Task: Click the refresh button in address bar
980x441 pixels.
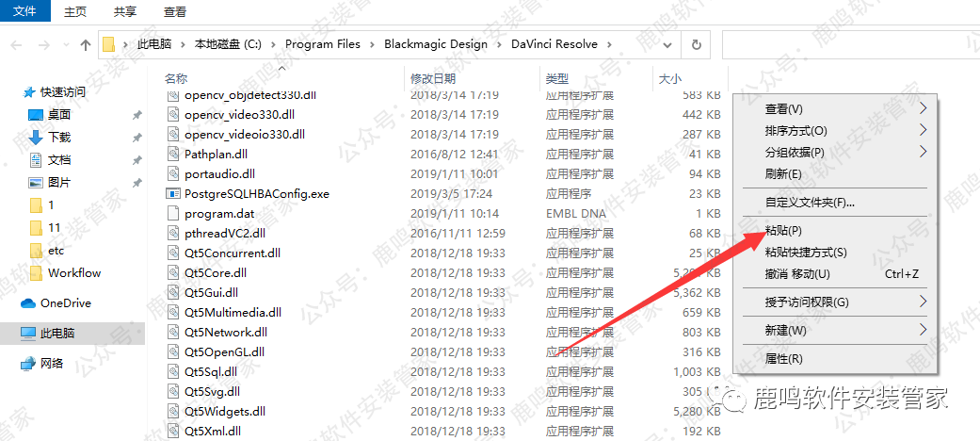Action: click(x=696, y=44)
